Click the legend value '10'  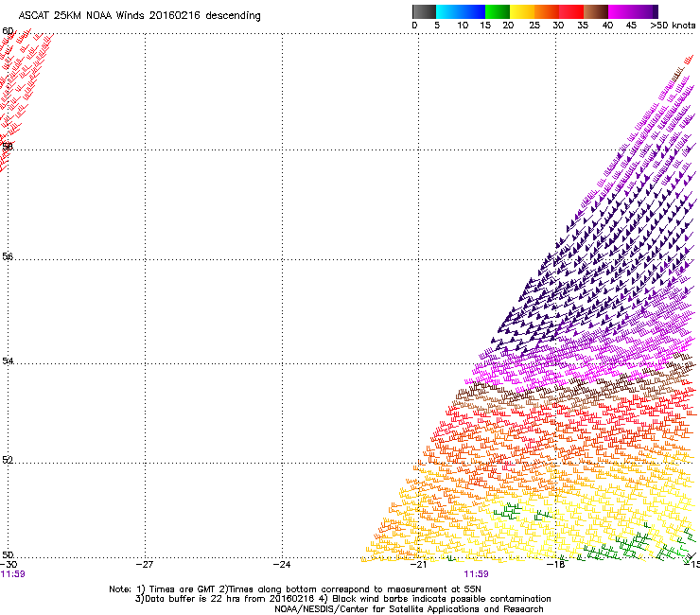[x=463, y=26]
